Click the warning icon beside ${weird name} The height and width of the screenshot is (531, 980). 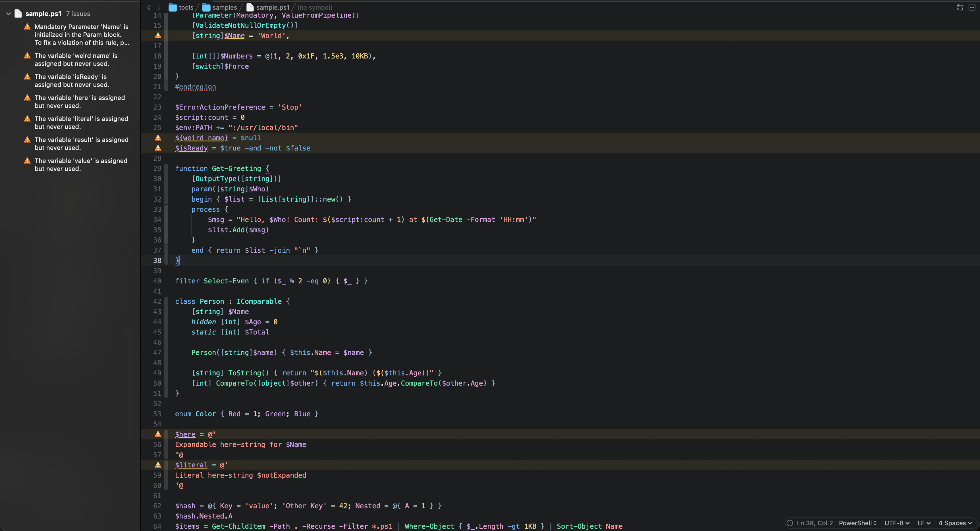[158, 138]
